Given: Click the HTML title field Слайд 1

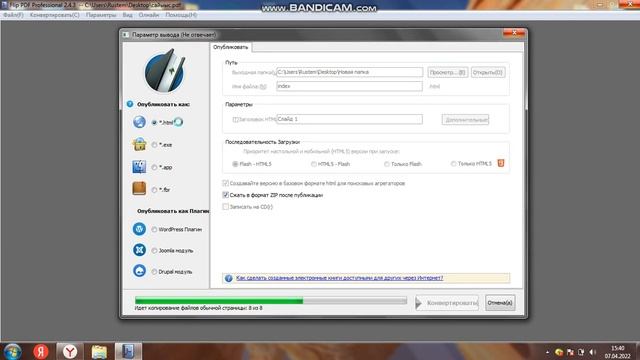Looking at the screenshot, I should (349, 119).
